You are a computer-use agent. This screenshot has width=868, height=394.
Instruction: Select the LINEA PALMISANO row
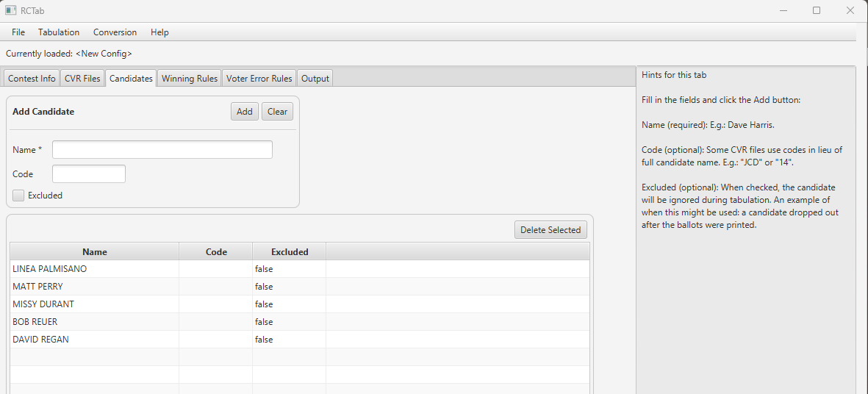pyautogui.click(x=299, y=269)
